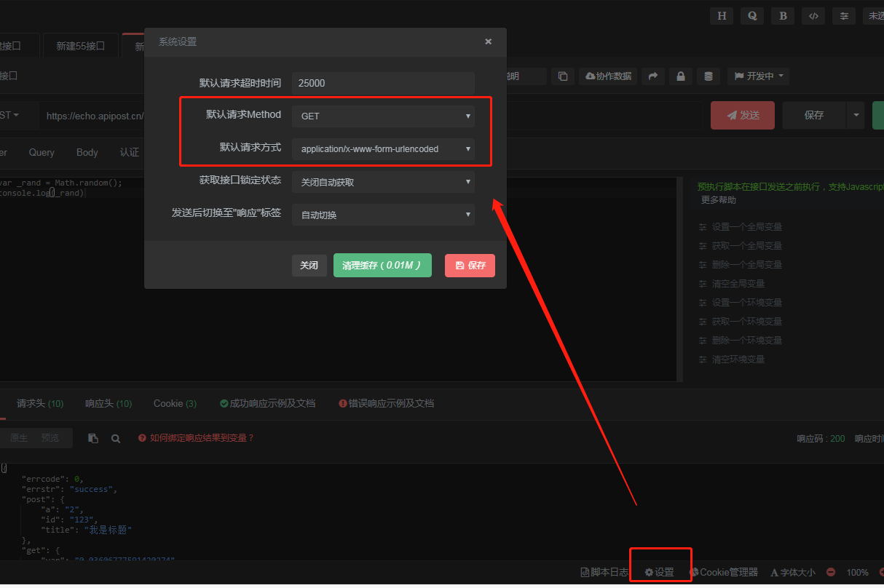This screenshot has width=884, height=588.
Task: Open the 默认请求方式 content-type dropdown
Action: [x=383, y=148]
